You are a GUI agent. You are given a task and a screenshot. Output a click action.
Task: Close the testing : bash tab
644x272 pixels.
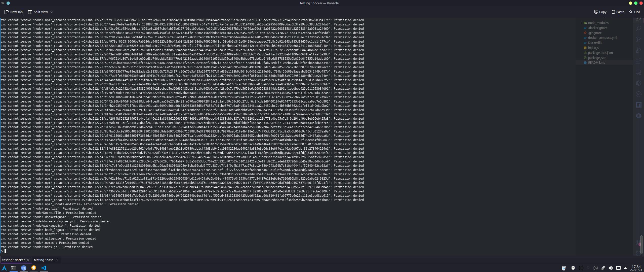(x=57, y=260)
